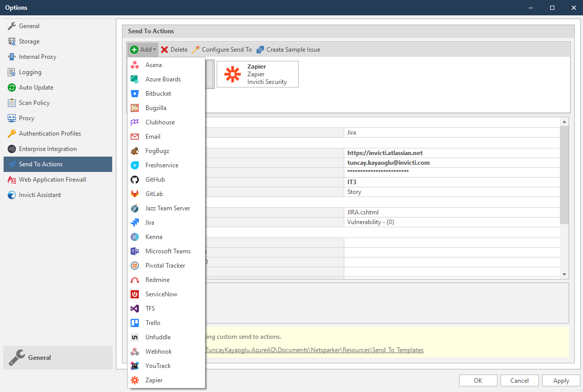Screen dimensions: 583x392
Task: Click the Internal Proxy sidebar icon
Action: point(11,56)
